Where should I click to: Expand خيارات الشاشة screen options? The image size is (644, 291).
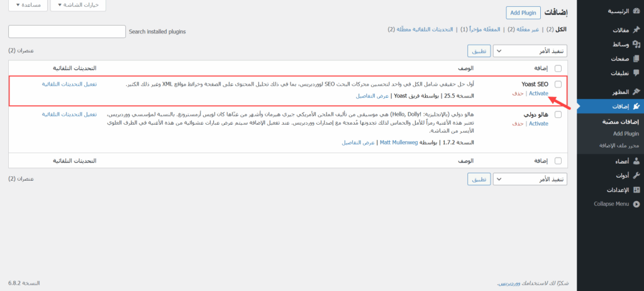click(78, 5)
